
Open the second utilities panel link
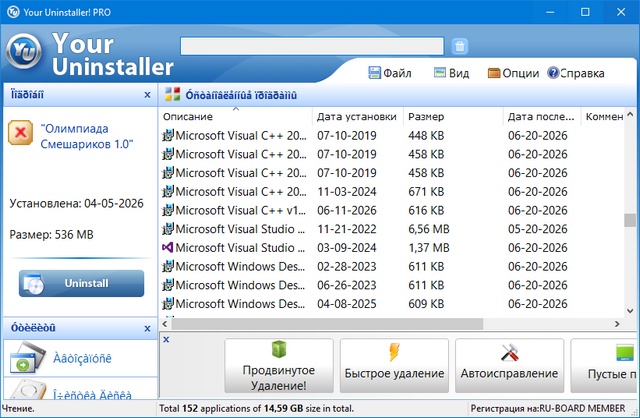92,395
